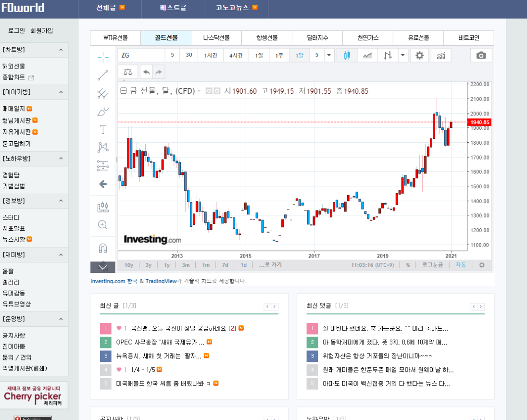Set chart range to 3y

[149, 265]
